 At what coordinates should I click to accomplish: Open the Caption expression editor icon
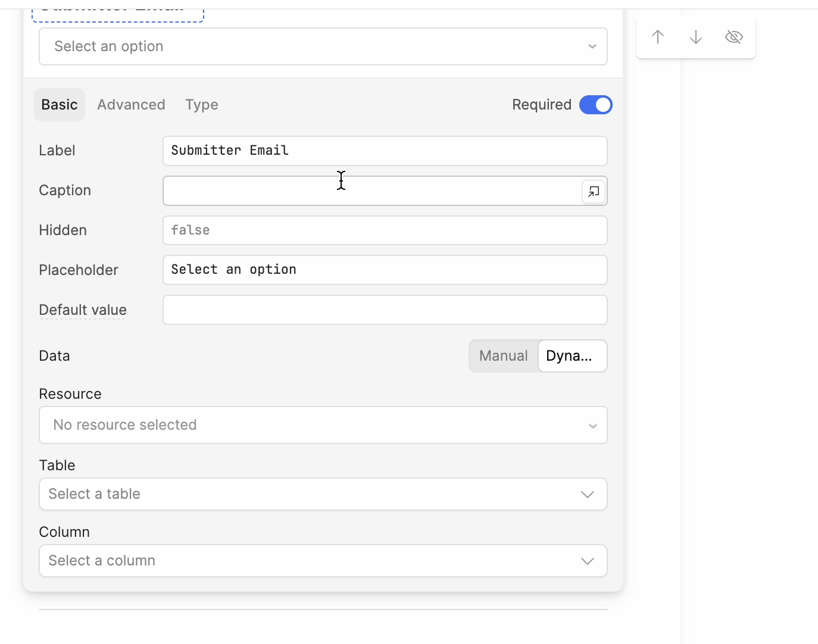[x=594, y=192]
